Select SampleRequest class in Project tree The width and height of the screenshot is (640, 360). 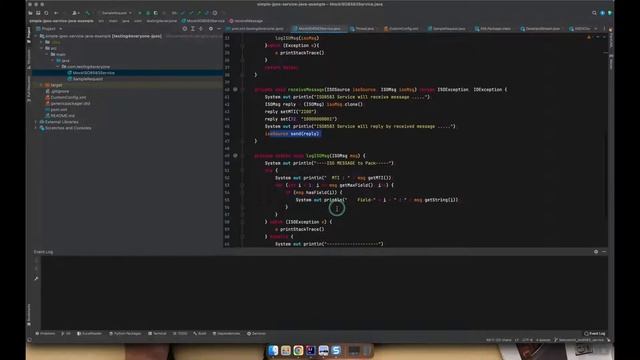coord(87,79)
